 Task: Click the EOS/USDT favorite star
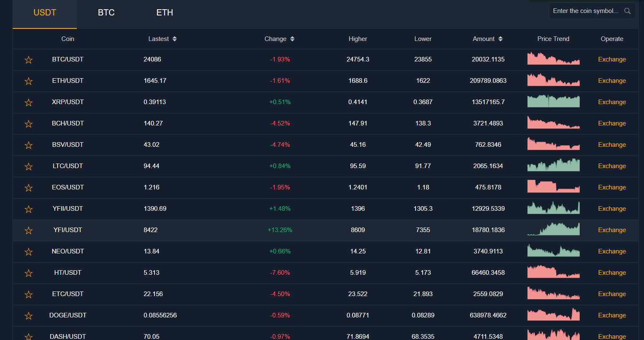(x=28, y=188)
